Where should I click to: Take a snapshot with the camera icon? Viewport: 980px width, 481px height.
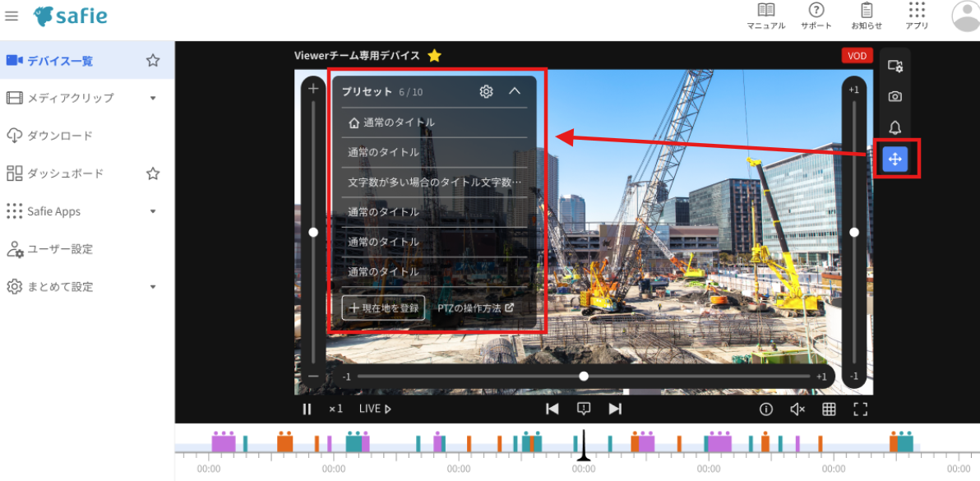[894, 95]
